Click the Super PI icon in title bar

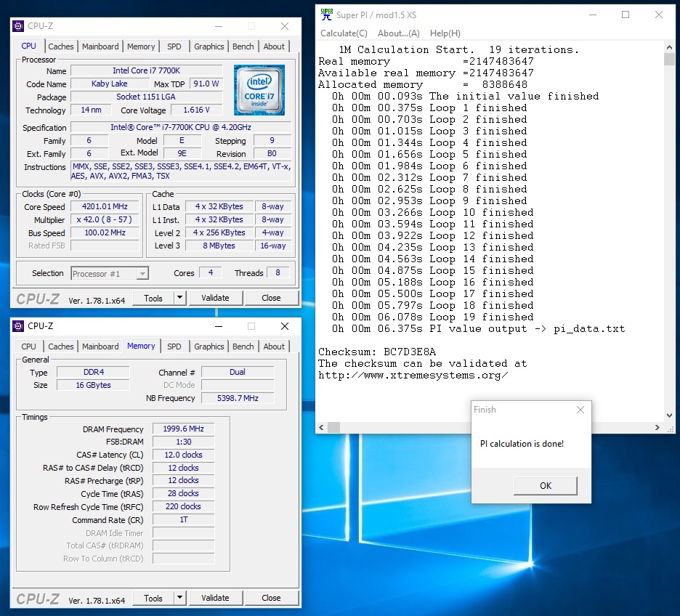326,15
